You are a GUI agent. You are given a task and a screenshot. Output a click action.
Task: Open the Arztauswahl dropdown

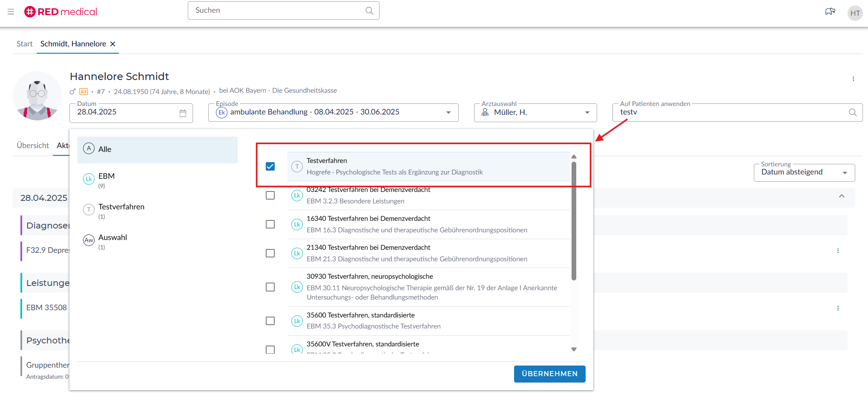click(x=587, y=112)
